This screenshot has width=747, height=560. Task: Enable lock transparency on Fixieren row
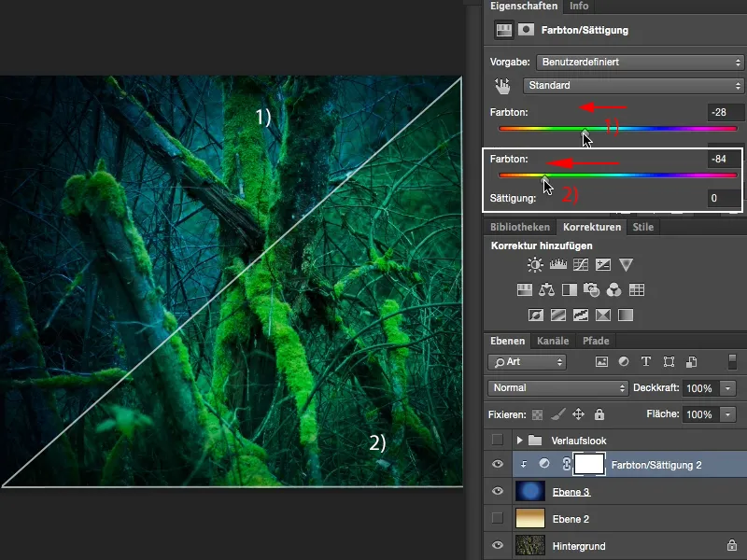coord(539,414)
